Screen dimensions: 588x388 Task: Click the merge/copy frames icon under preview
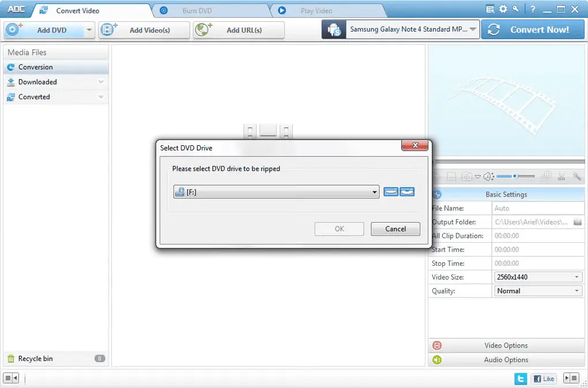click(546, 176)
